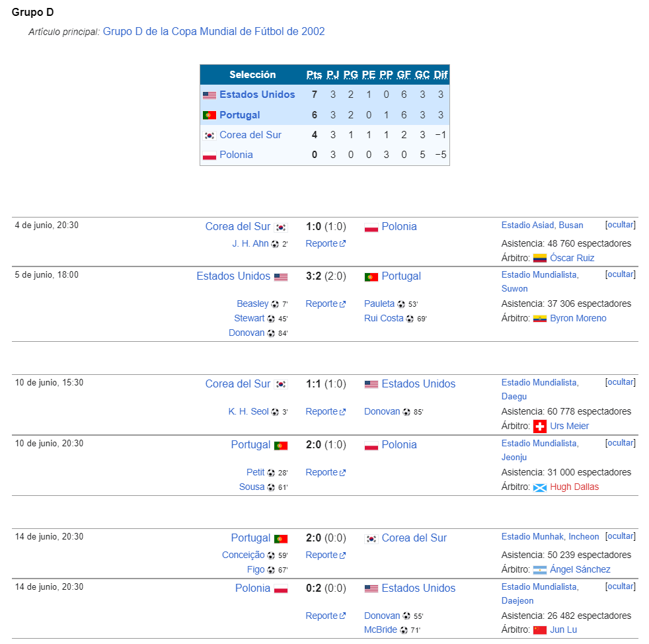This screenshot has width=649, height=644.
Task: Open the Grupo D main article link
Action: pos(213,32)
